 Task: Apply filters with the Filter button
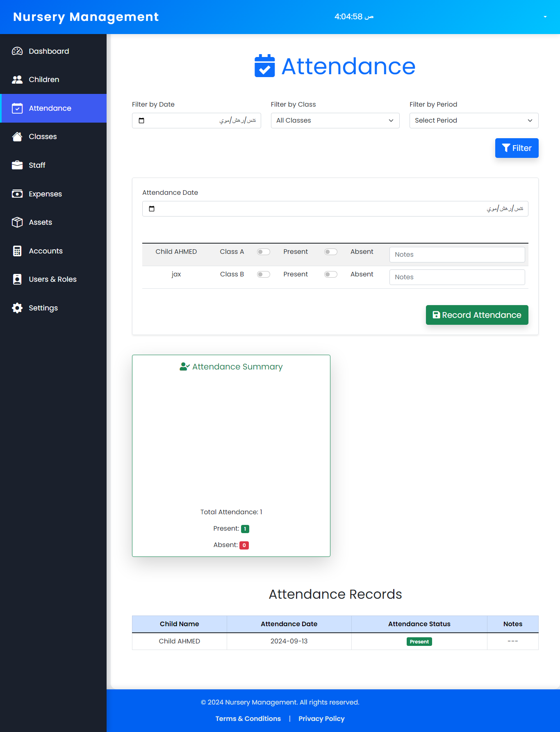pyautogui.click(x=517, y=148)
